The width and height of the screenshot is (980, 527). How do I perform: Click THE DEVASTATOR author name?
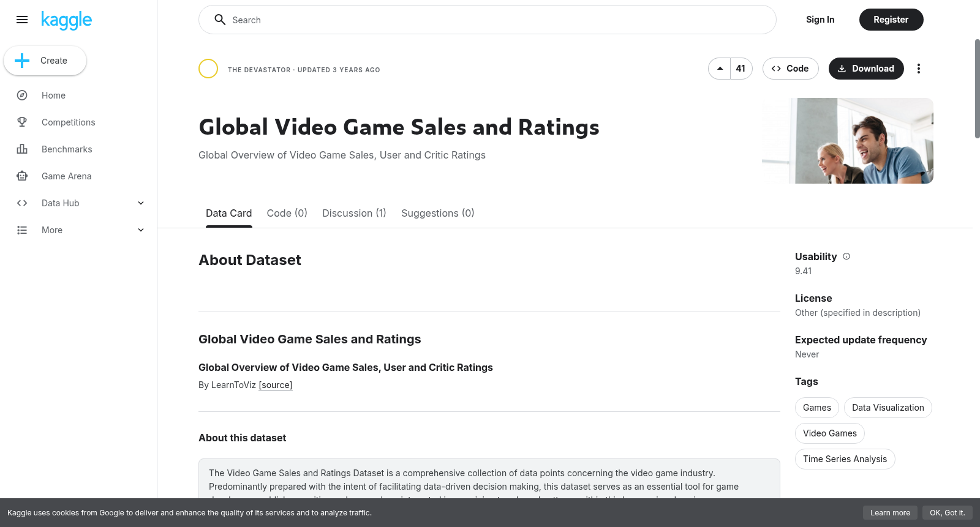(259, 70)
